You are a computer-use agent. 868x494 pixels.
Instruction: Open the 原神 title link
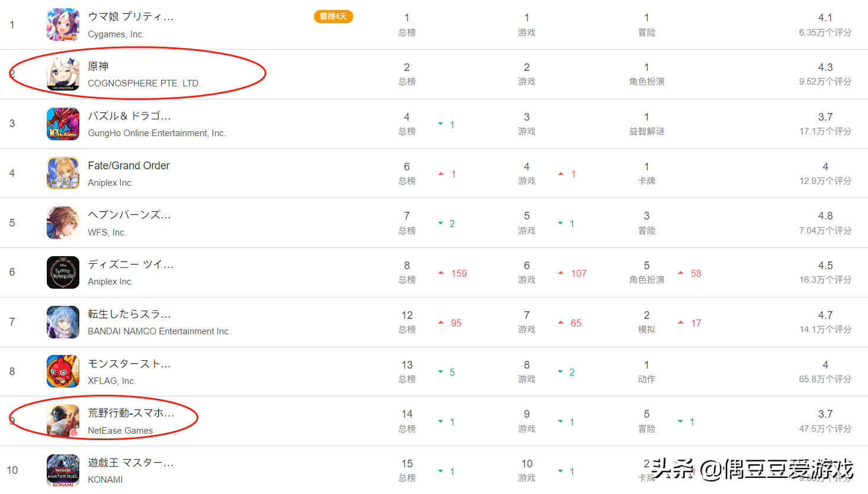(x=98, y=66)
